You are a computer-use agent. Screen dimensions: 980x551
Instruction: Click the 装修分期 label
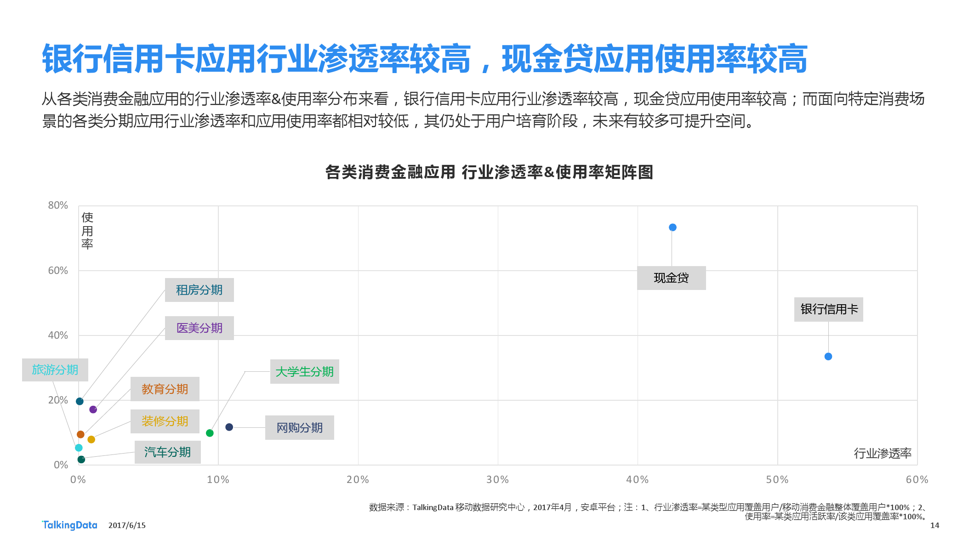(165, 421)
